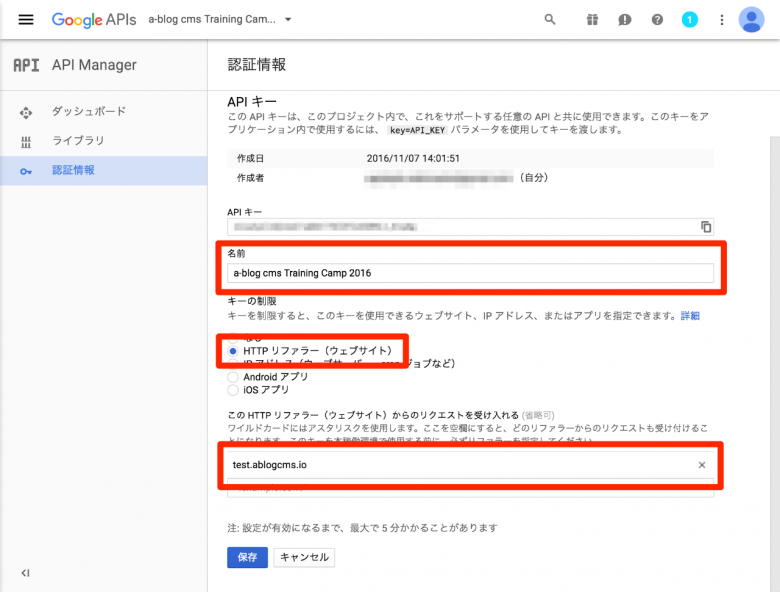Open the gift free trial icon
The width and height of the screenshot is (780, 592).
(x=591, y=19)
